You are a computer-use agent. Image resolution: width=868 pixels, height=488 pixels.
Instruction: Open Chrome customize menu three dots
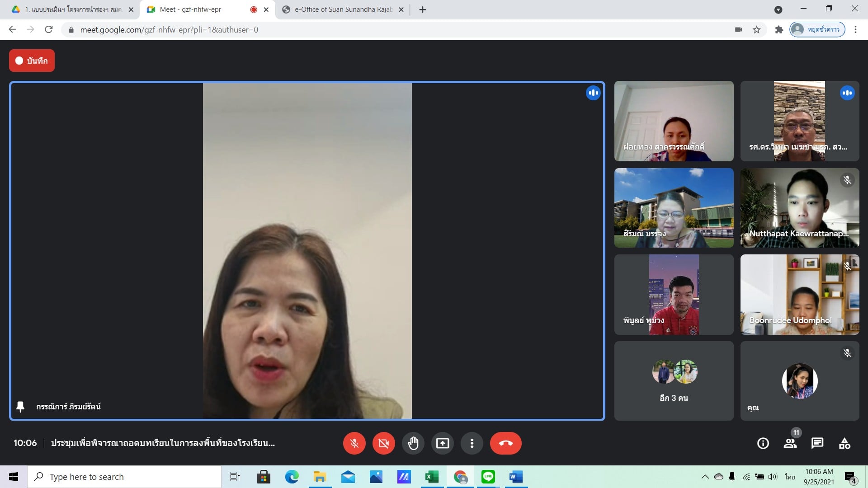click(855, 30)
